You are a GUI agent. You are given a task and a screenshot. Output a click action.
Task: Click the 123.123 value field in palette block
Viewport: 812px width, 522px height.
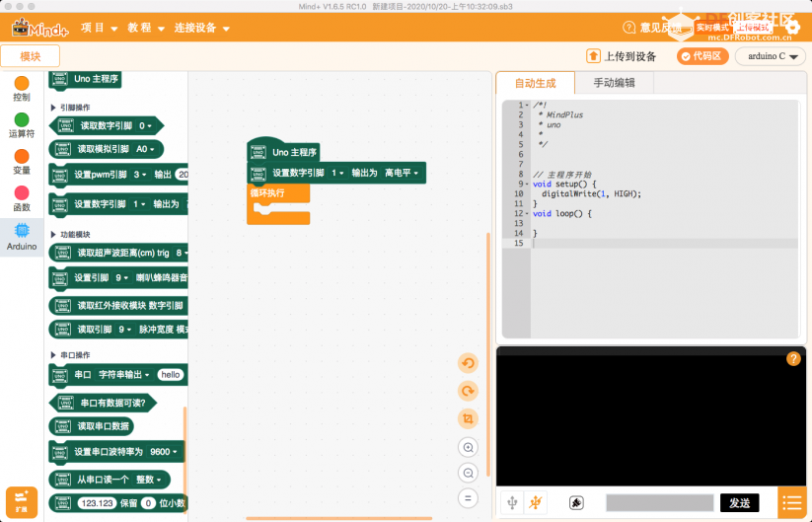pos(97,503)
